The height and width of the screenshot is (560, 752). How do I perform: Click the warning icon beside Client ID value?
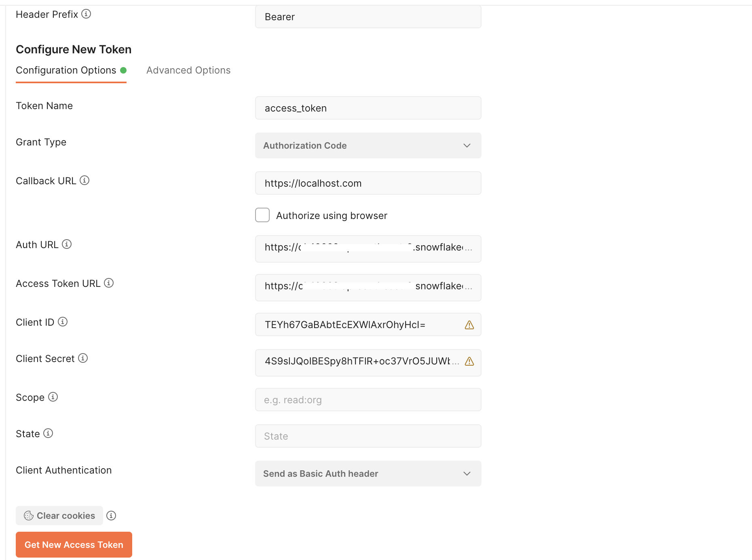pyautogui.click(x=469, y=324)
